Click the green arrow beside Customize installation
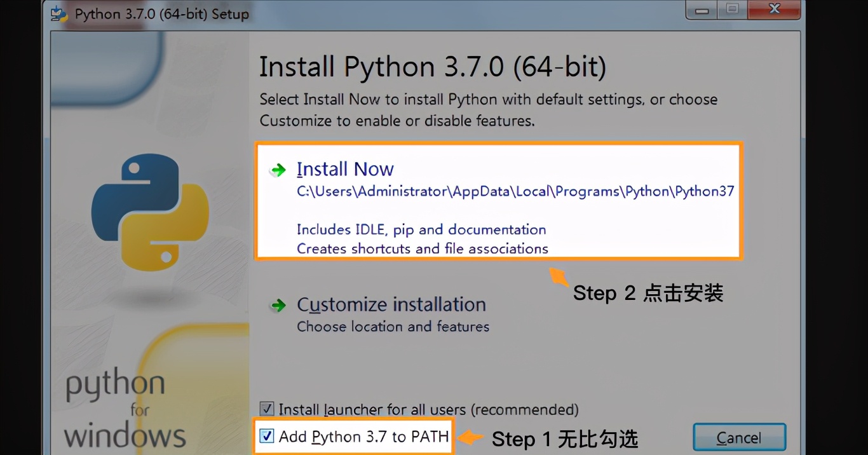The width and height of the screenshot is (868, 455). (x=278, y=306)
